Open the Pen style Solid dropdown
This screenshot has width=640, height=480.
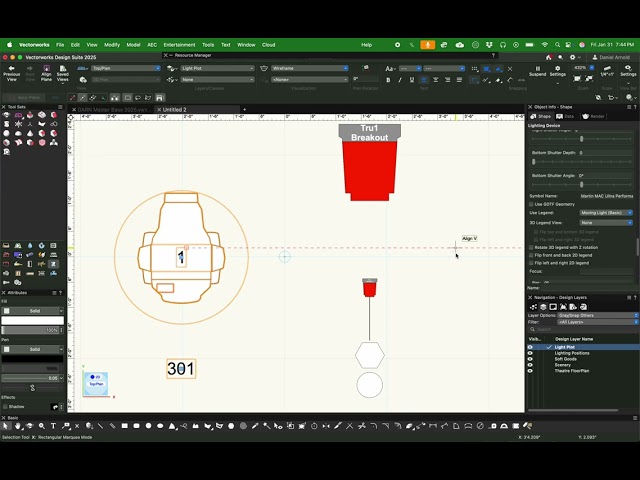tap(33, 349)
